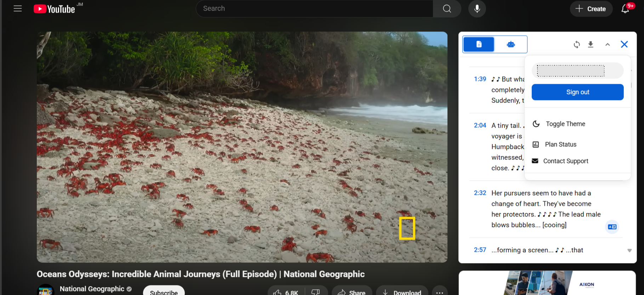Choose Contact Support in the menu
Screen dimensions: 644x295
click(565, 161)
